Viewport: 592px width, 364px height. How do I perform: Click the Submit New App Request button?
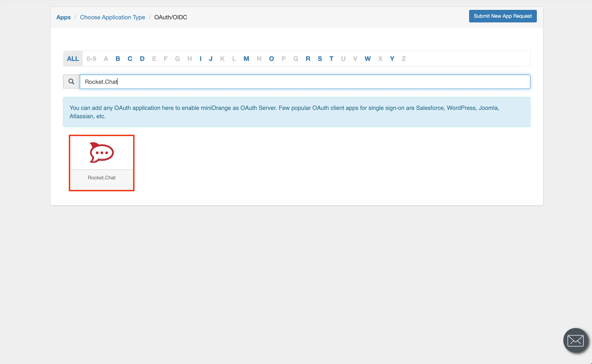pyautogui.click(x=503, y=16)
